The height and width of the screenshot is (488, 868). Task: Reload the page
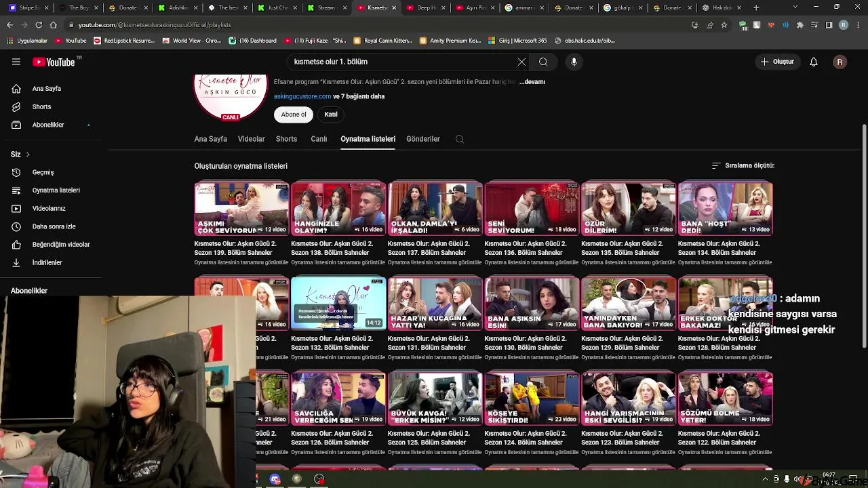click(39, 25)
